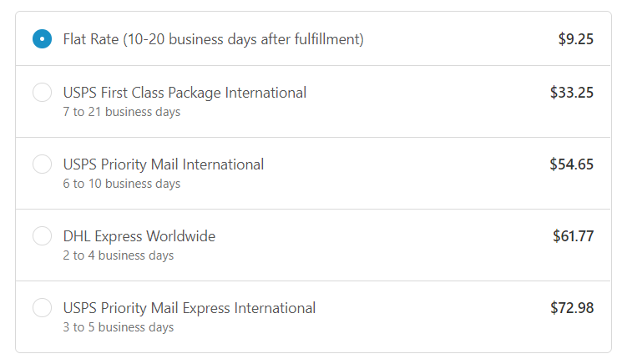Viewport: 627px width, 364px height.
Task: Click the "3 to 5 business days" text
Action: (119, 327)
